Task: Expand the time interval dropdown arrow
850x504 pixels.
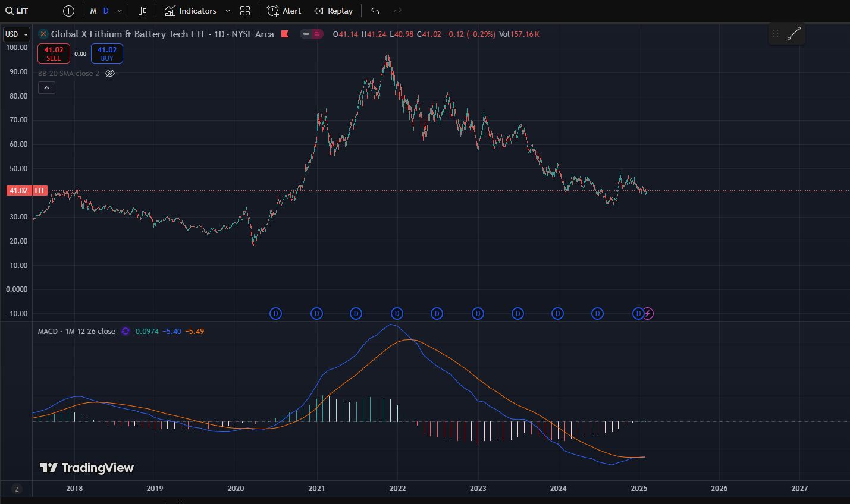Action: [x=120, y=11]
